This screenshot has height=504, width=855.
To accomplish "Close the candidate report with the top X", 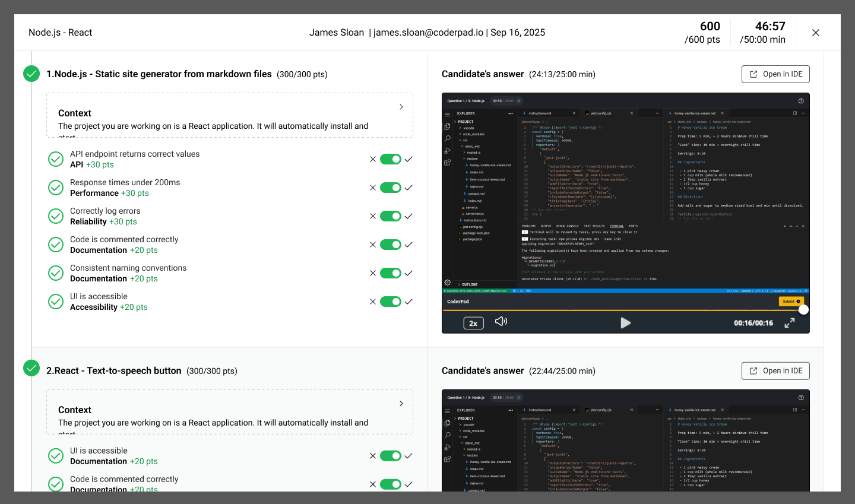I will tap(816, 33).
